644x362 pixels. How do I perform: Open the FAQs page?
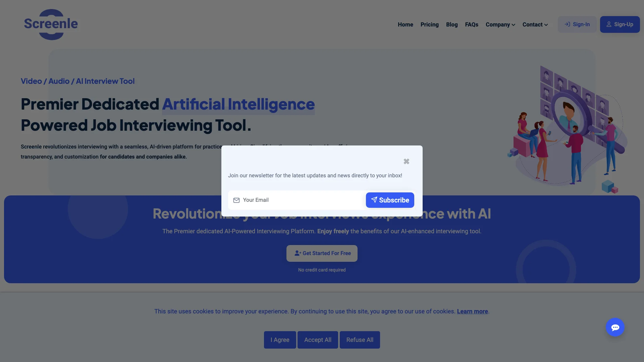pos(471,24)
